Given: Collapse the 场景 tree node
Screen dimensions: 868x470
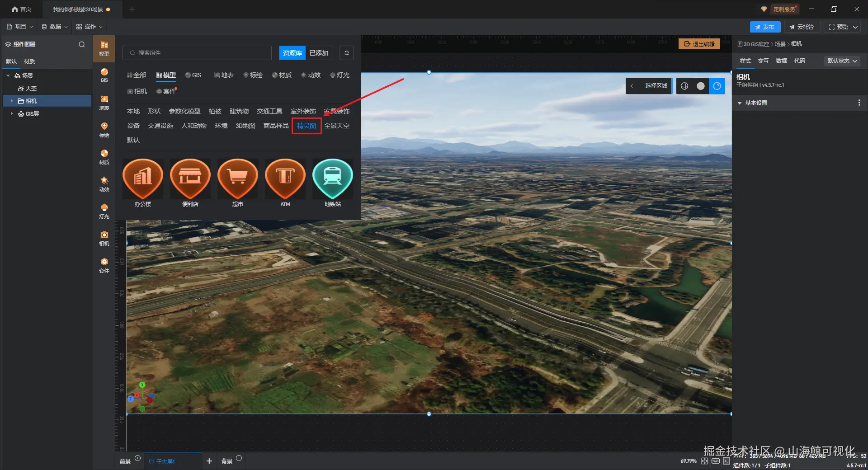Looking at the screenshot, I should point(8,75).
